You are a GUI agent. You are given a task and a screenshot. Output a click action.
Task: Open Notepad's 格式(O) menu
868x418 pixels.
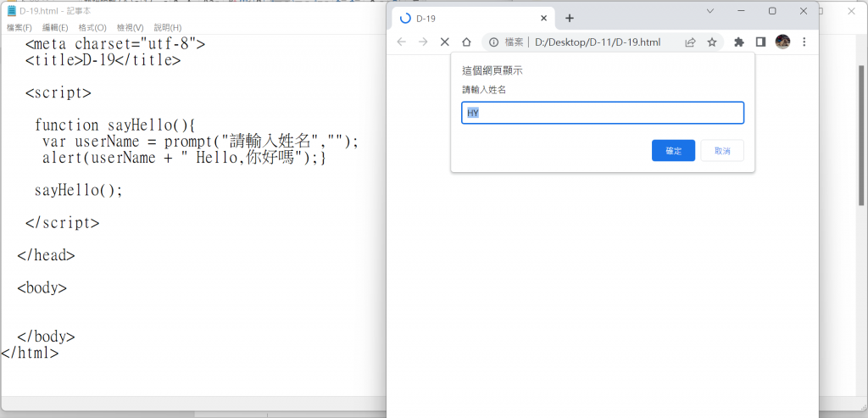(92, 28)
